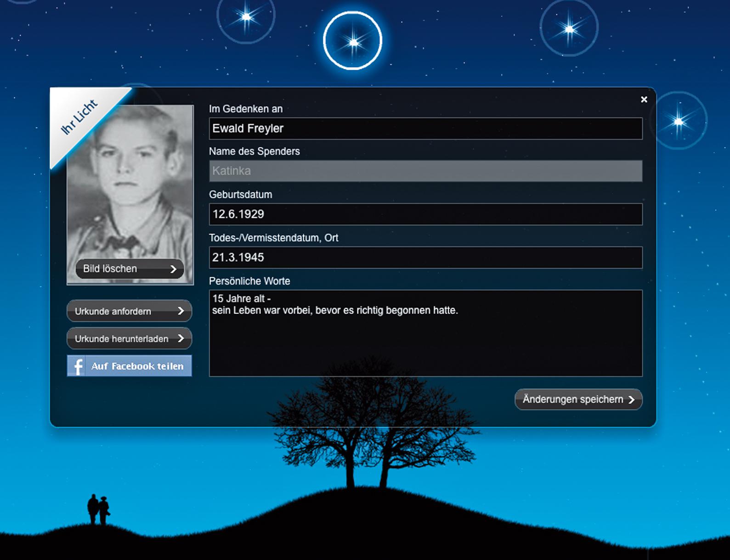Image resolution: width=730 pixels, height=560 pixels.
Task: Click the Geburtsdatum field showing 12.6.1929
Action: click(425, 214)
